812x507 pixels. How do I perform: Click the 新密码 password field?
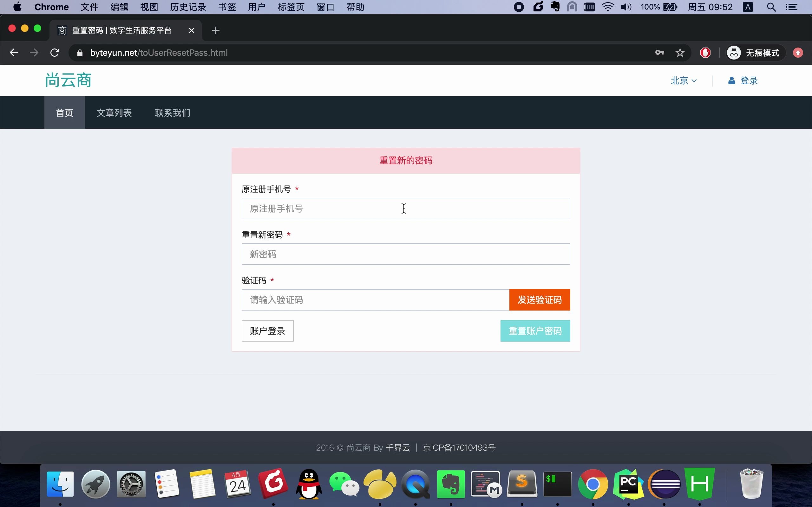tap(405, 254)
